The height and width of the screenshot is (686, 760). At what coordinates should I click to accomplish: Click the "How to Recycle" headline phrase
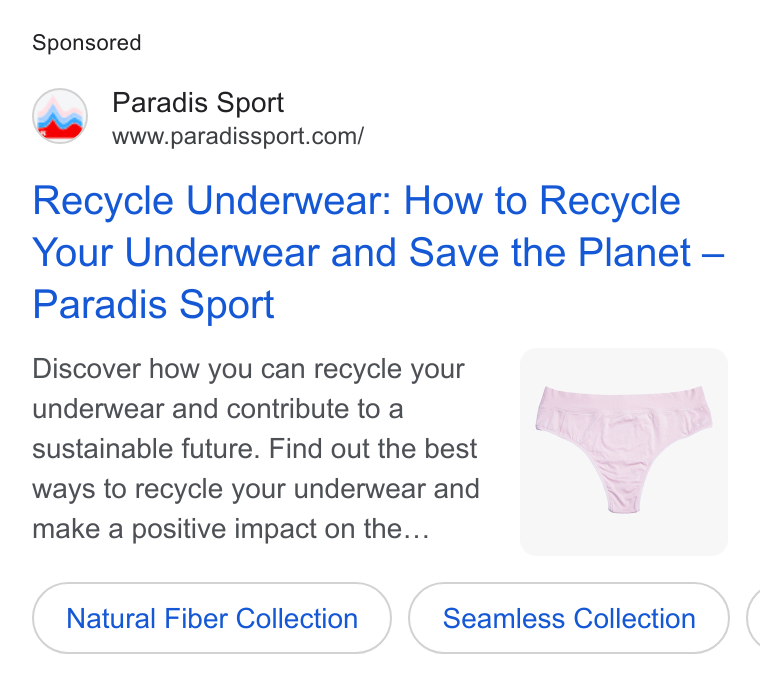(542, 201)
